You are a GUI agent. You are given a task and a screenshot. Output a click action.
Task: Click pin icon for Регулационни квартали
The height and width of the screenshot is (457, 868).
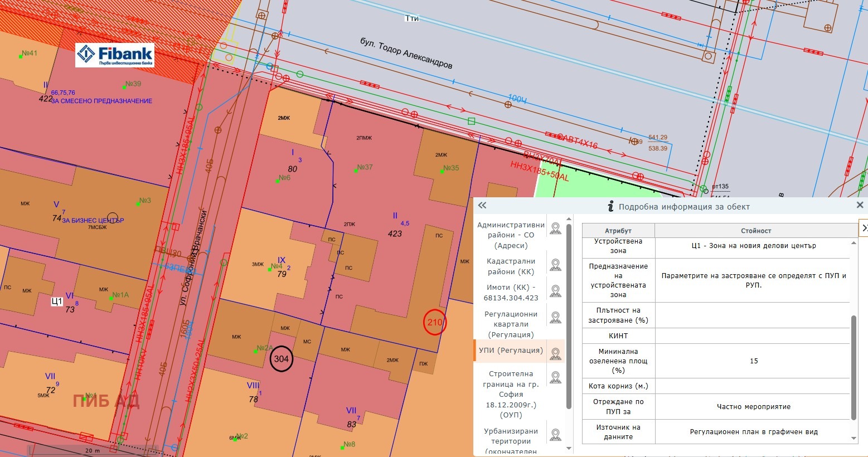click(x=555, y=318)
